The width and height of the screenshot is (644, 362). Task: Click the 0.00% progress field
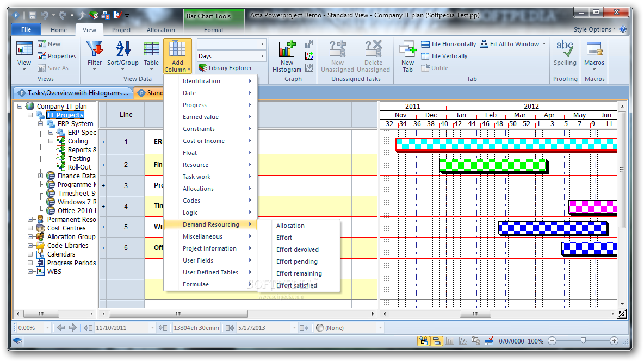pos(32,328)
